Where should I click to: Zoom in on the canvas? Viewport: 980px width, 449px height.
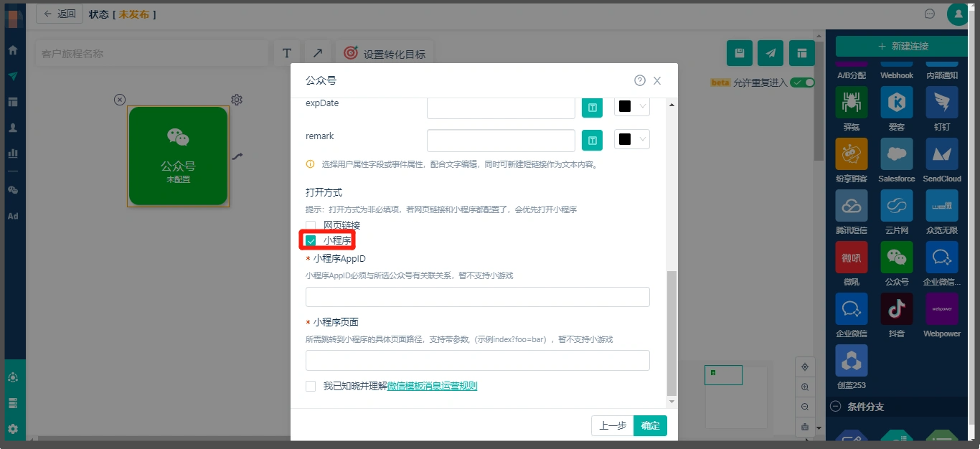pyautogui.click(x=805, y=387)
